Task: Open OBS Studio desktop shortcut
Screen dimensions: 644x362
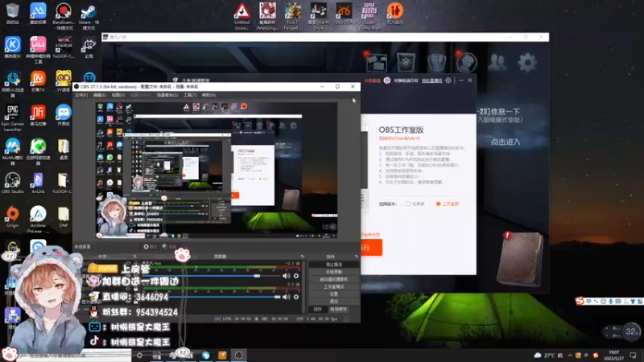Action: point(13,183)
